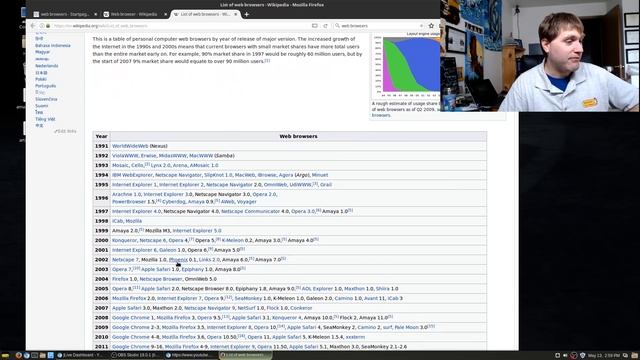The height and width of the screenshot is (360, 640).
Task: Switch to the youtube.com window in taskbar
Action: [191, 356]
